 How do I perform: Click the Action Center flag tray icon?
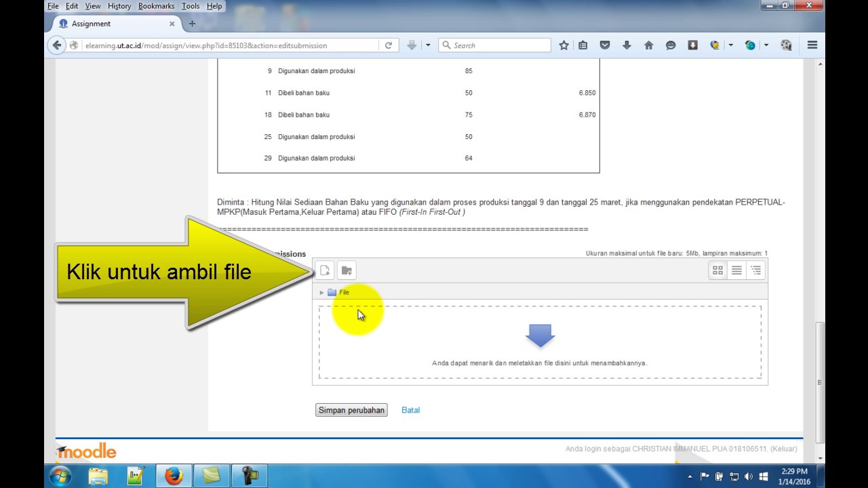click(705, 476)
